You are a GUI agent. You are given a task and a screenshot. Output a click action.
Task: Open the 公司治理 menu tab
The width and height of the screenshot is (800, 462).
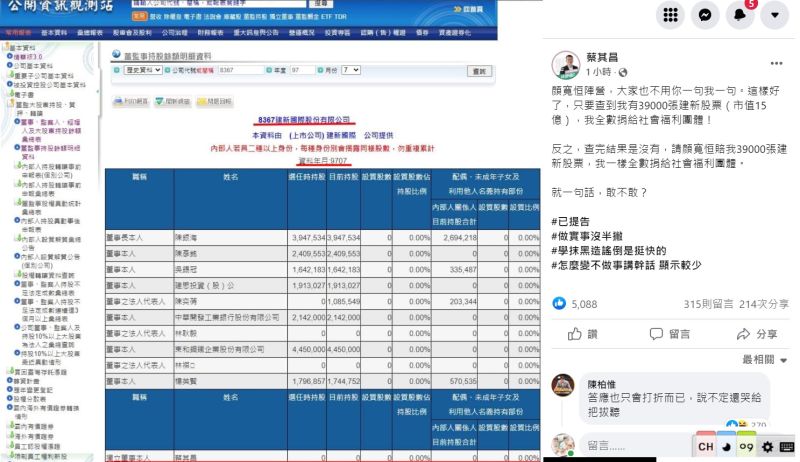click(175, 33)
